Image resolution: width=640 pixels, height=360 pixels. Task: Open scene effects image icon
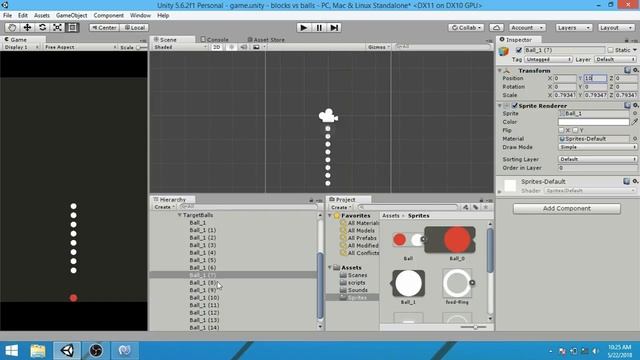pyautogui.click(x=256, y=47)
